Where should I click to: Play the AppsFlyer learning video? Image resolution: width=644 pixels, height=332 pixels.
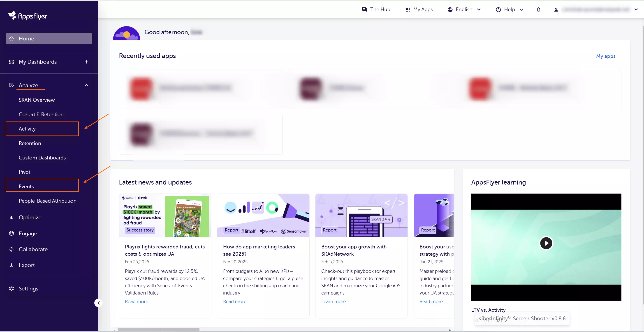pyautogui.click(x=546, y=243)
